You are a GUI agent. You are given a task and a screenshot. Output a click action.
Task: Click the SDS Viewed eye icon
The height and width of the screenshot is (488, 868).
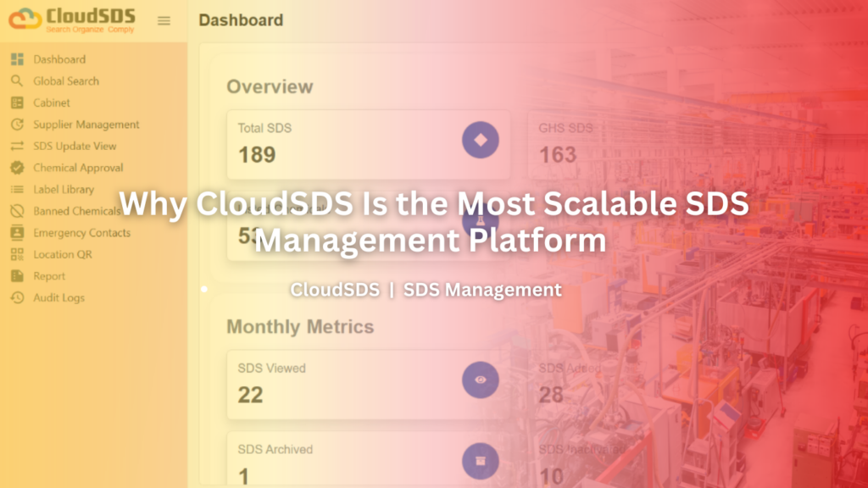tap(481, 380)
